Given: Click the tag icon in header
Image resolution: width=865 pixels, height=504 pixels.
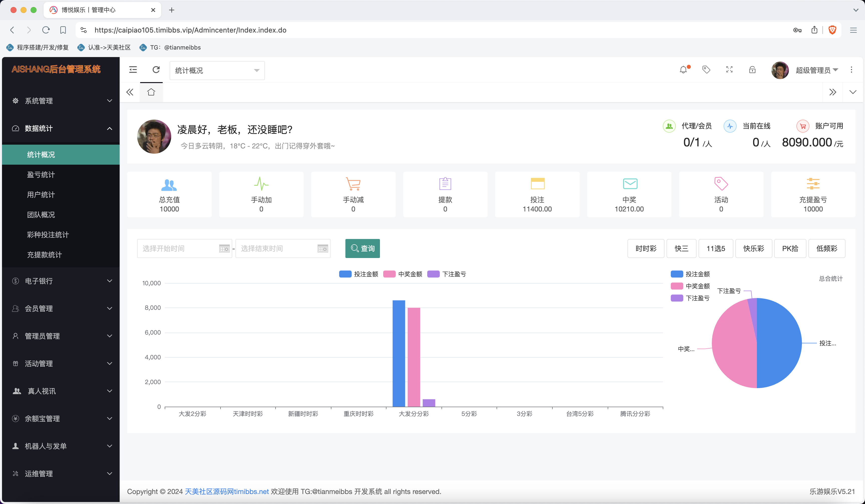Looking at the screenshot, I should [706, 70].
